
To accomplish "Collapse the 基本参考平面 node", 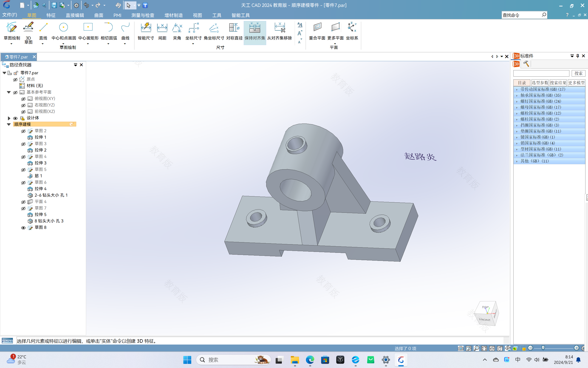I will pyautogui.click(x=9, y=92).
